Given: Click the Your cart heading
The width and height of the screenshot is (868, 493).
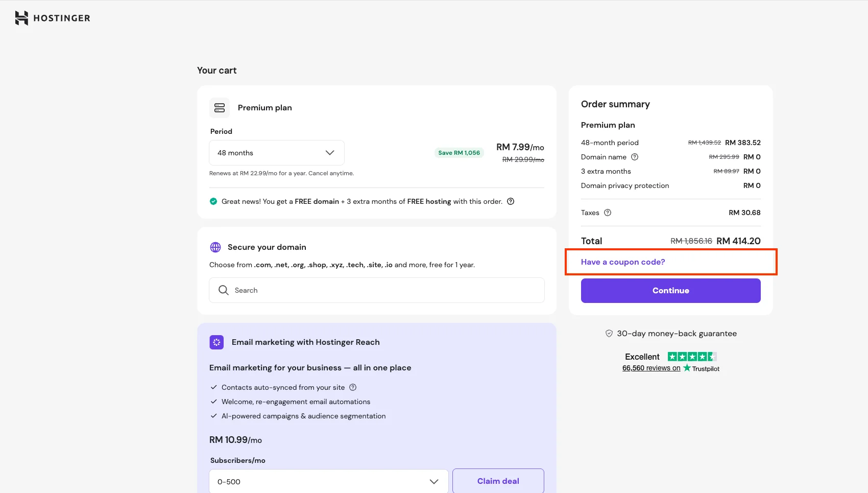Looking at the screenshot, I should click(x=217, y=71).
